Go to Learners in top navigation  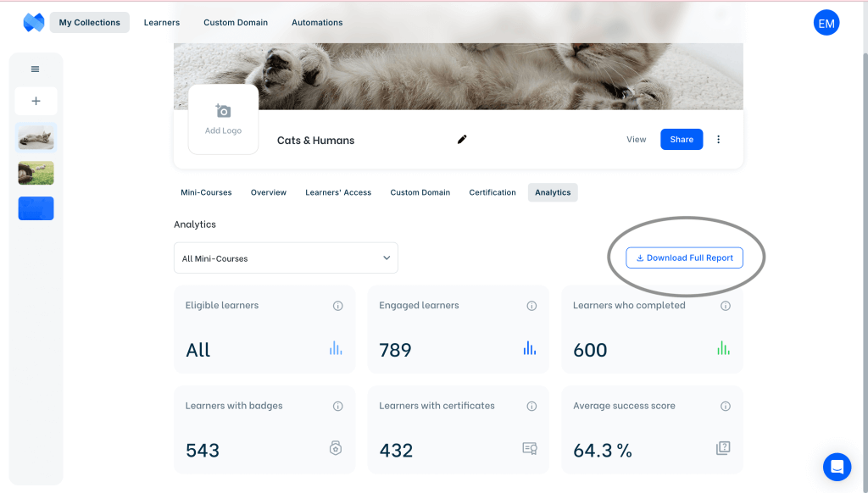[x=162, y=23]
